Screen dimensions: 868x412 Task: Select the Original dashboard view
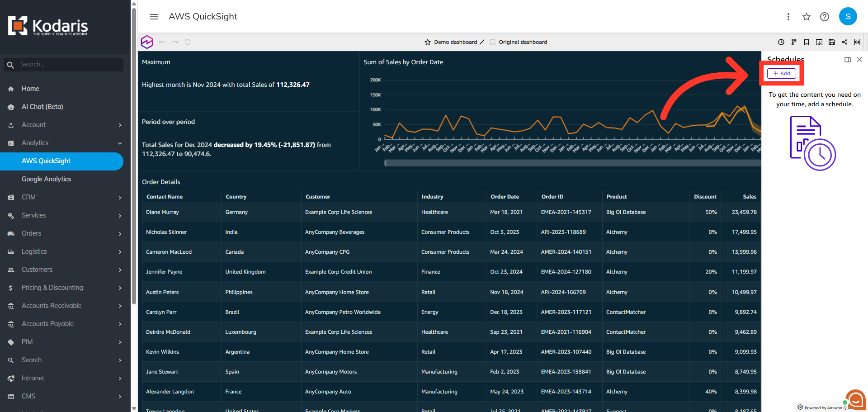(x=523, y=42)
